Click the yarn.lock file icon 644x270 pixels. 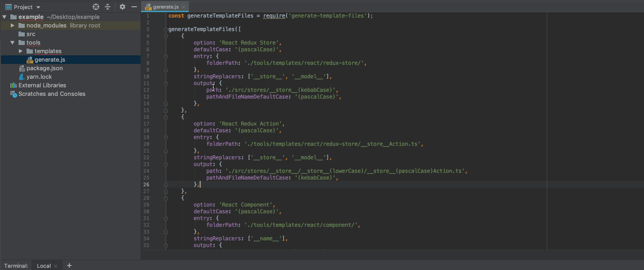coord(22,76)
